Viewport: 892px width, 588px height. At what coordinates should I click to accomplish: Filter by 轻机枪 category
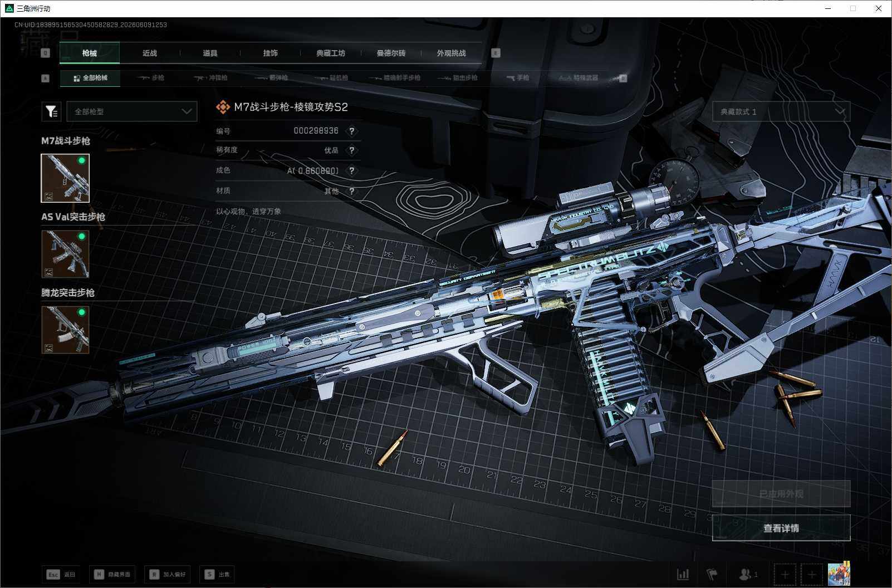[x=331, y=78]
